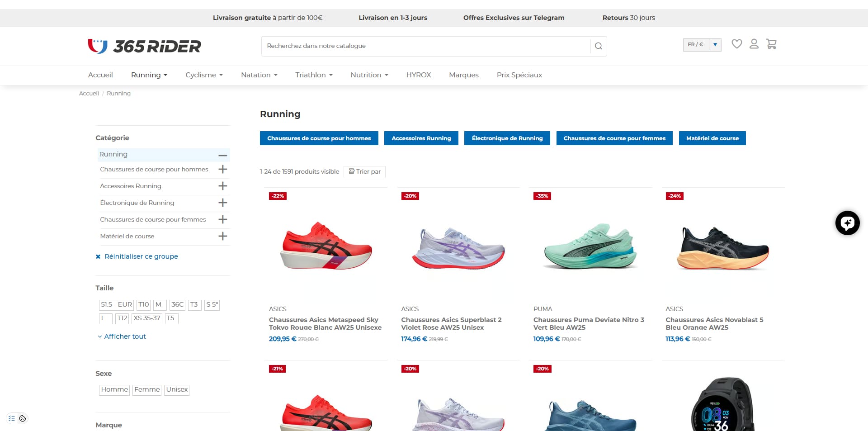
Task: Click the -35% discount badge
Action: [542, 196]
